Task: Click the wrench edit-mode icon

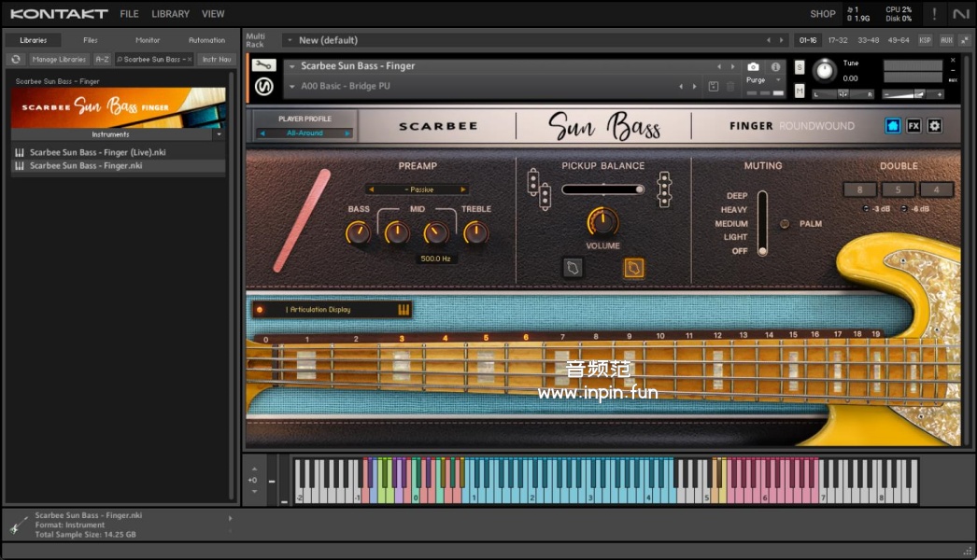Action: point(263,65)
